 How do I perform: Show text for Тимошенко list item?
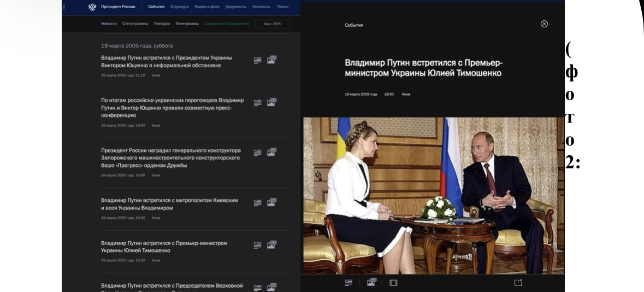pos(257,246)
